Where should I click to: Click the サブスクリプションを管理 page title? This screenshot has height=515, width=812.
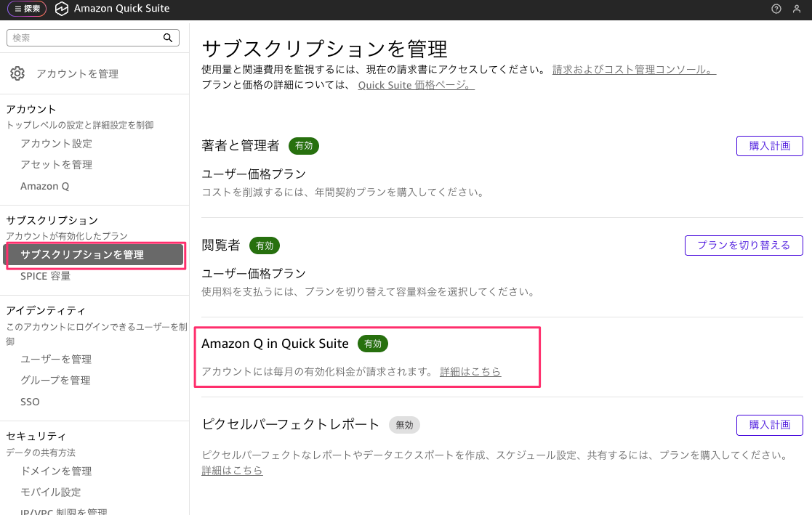325,49
